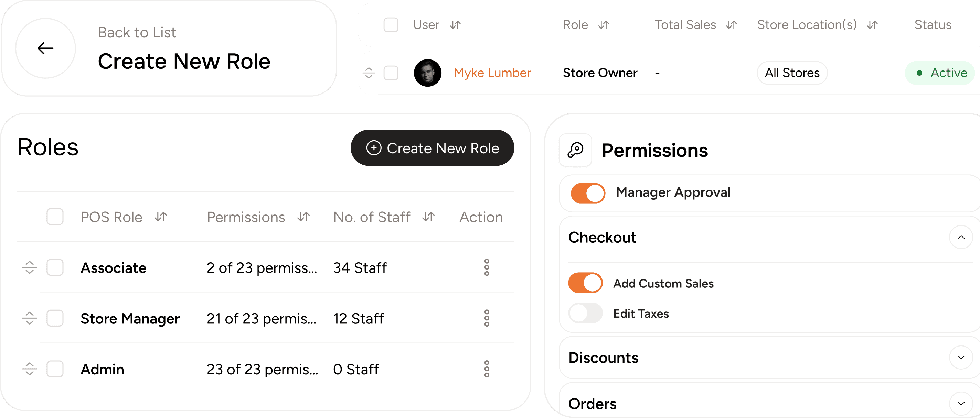Click the All Stores location chip
The height and width of the screenshot is (418, 980).
point(792,73)
